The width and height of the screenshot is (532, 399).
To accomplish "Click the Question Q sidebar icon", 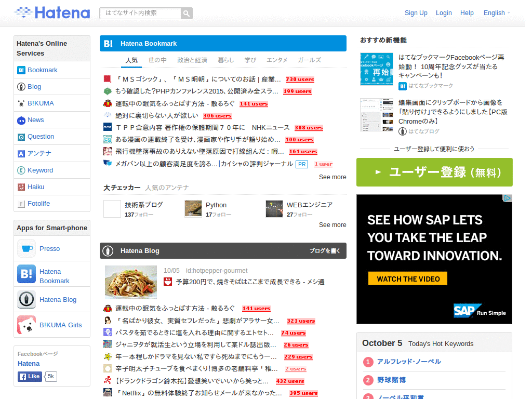I will [21, 137].
